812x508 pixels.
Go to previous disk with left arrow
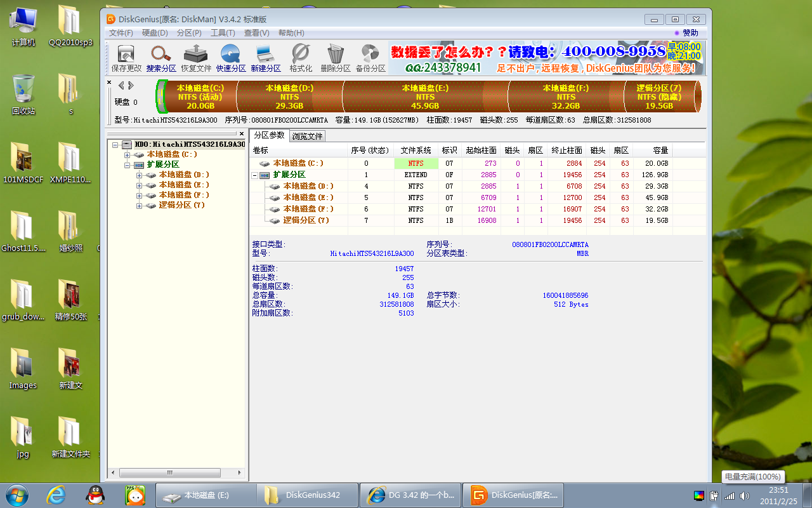click(121, 85)
